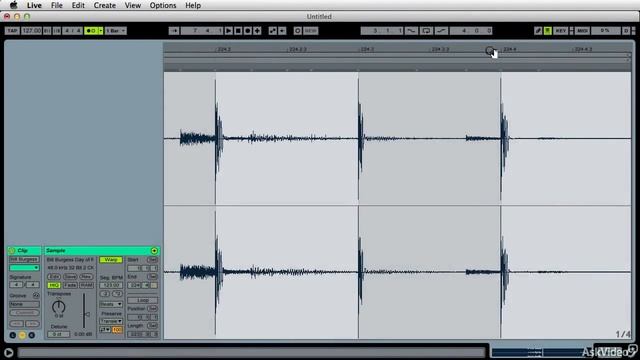The width and height of the screenshot is (640, 360).
Task: Toggle the computer MIDI keyboard button
Action: pos(548,31)
